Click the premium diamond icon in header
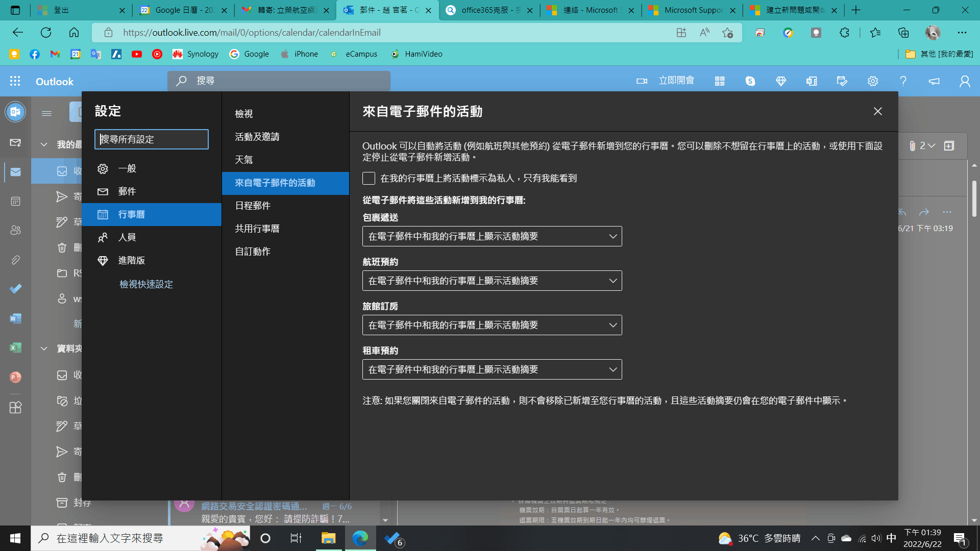 780,81
